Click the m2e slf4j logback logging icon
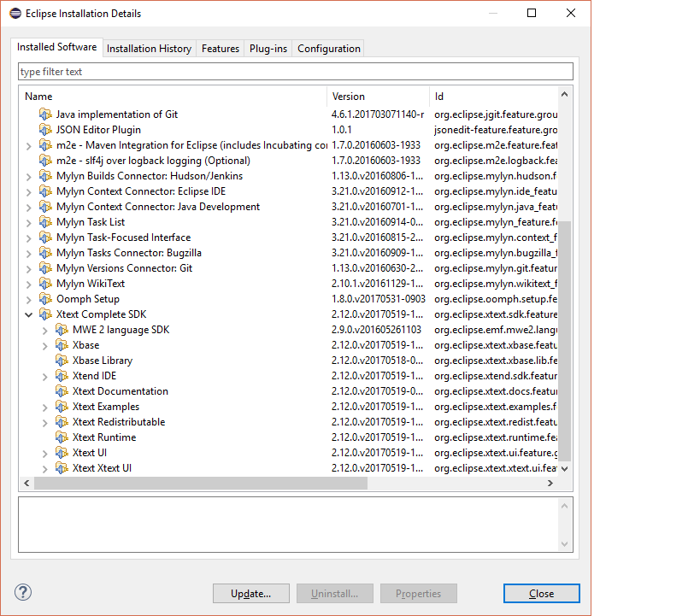700x616 pixels. pyautogui.click(x=45, y=161)
